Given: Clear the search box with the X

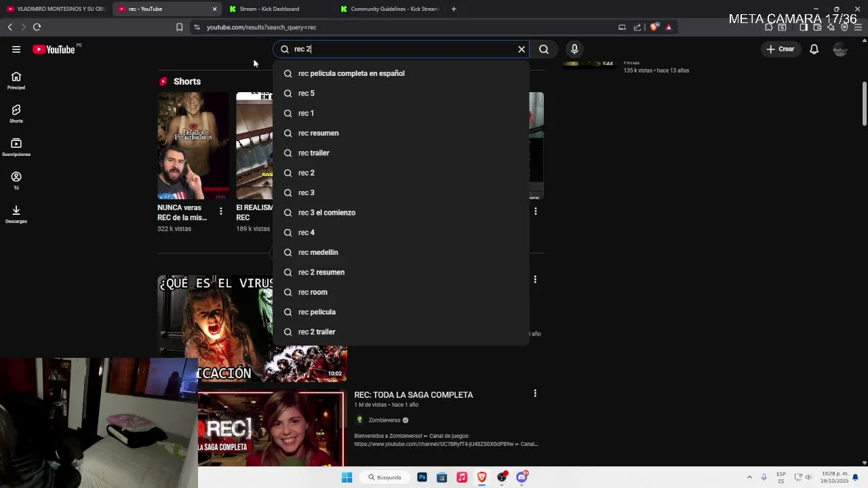Looking at the screenshot, I should pos(521,49).
